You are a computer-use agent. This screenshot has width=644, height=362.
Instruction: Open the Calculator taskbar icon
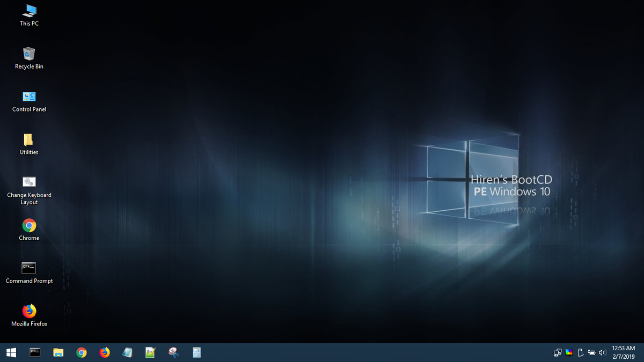pos(196,352)
